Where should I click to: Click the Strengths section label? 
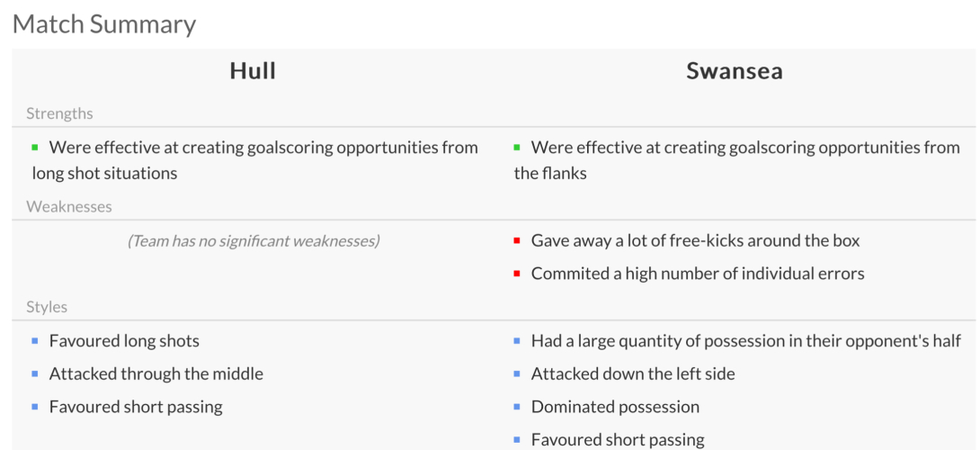tap(59, 113)
